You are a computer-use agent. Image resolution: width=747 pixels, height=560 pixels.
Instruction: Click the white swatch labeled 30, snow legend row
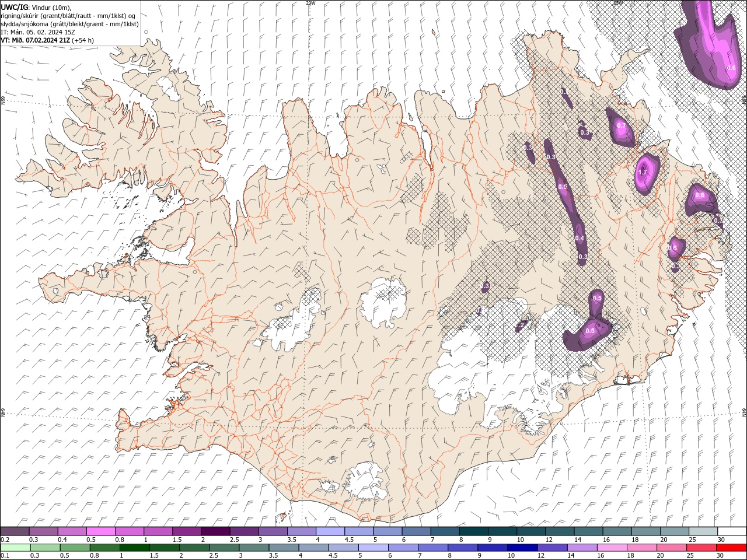732,531
